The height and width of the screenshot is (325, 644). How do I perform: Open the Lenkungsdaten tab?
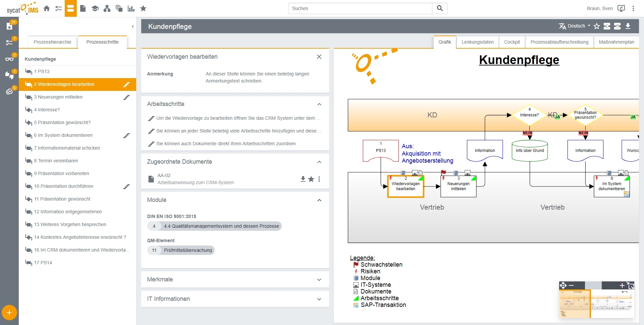point(478,42)
